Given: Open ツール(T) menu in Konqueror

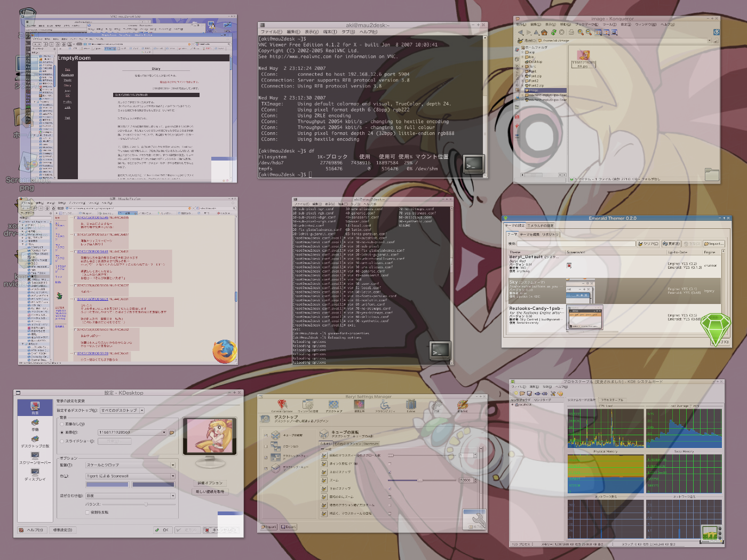Looking at the screenshot, I should pos(609,25).
